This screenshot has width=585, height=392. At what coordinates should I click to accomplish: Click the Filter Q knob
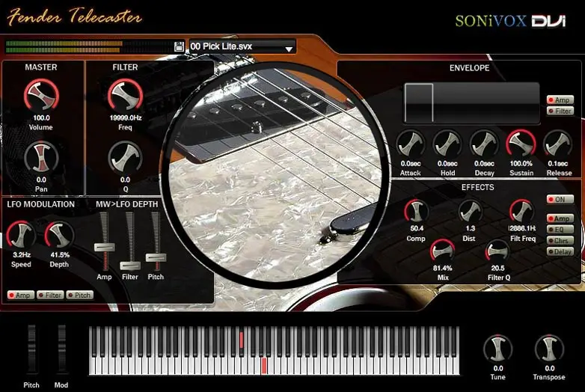point(126,157)
